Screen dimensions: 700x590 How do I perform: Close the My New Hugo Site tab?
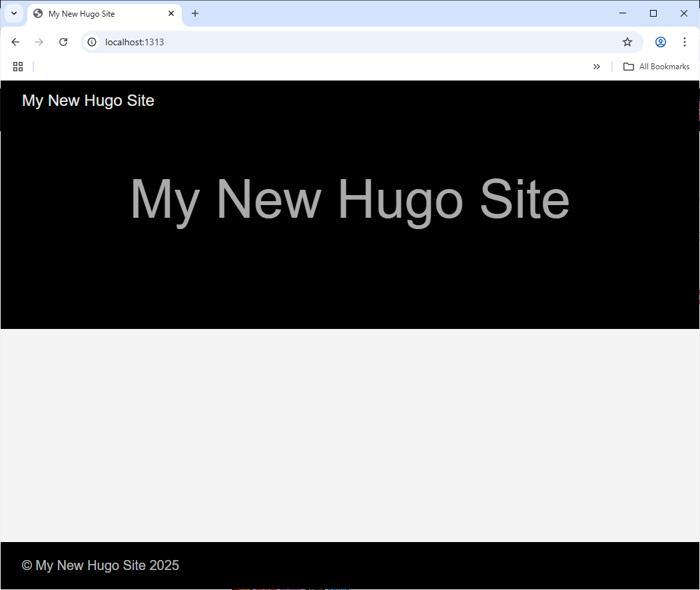click(171, 13)
